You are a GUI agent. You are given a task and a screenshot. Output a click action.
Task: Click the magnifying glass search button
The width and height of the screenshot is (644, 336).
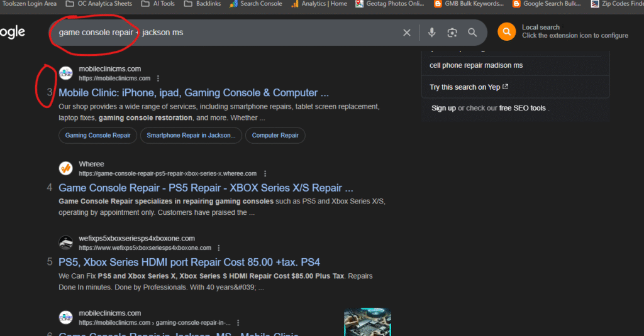pyautogui.click(x=472, y=33)
